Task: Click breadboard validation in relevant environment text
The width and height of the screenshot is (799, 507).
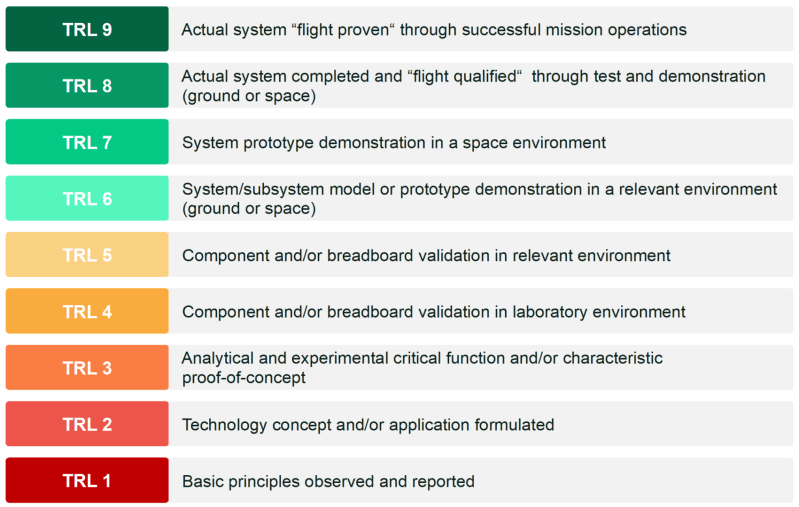Action: point(426,255)
